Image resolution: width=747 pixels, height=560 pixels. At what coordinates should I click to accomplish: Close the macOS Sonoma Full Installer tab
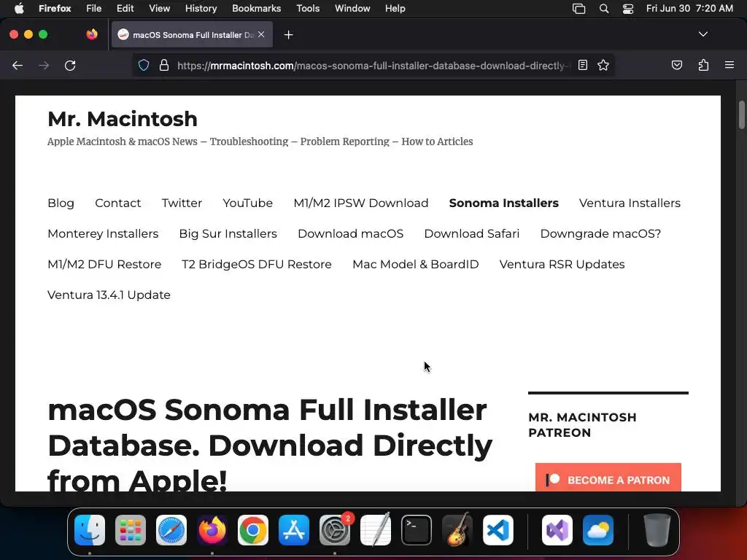[x=261, y=34]
